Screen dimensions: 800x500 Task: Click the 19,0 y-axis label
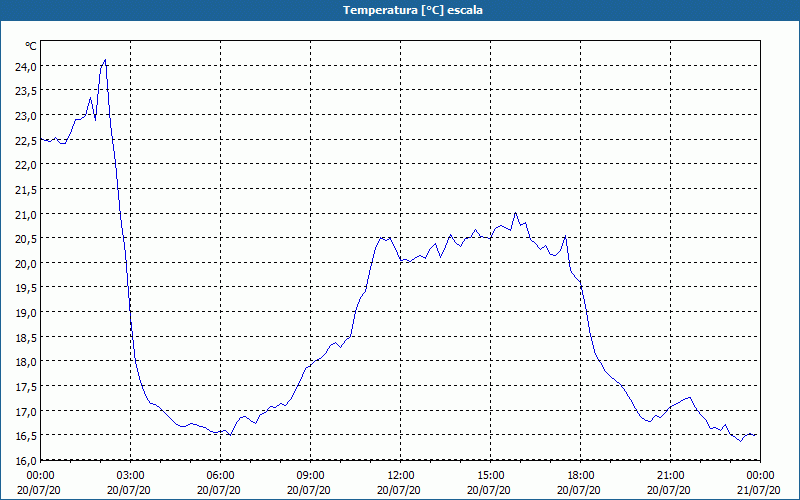click(26, 313)
